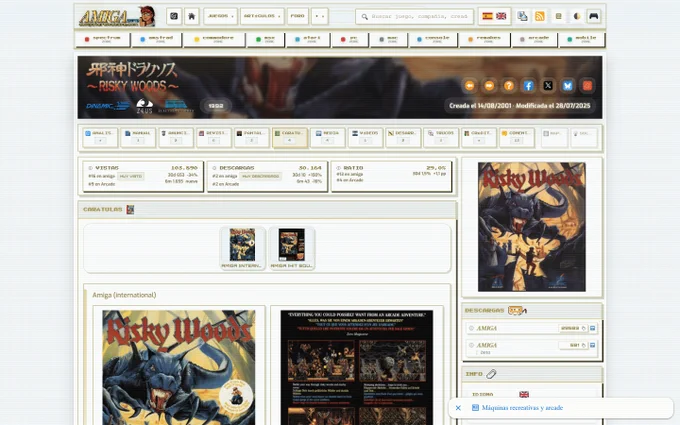The height and width of the screenshot is (425, 680).
Task: Open the Vídeos section tab
Action: pyautogui.click(x=366, y=137)
